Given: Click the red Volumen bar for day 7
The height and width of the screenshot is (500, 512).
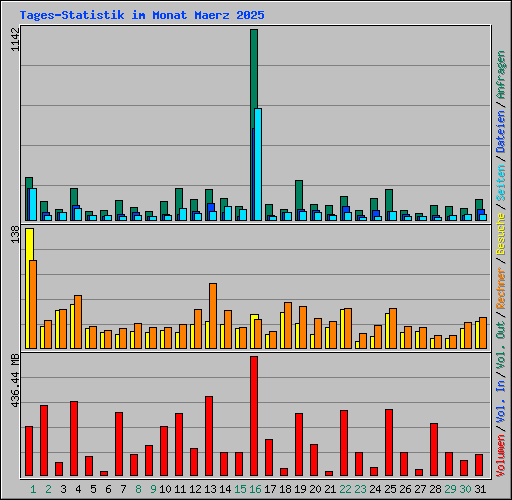Looking at the screenshot, I should pos(119,444).
